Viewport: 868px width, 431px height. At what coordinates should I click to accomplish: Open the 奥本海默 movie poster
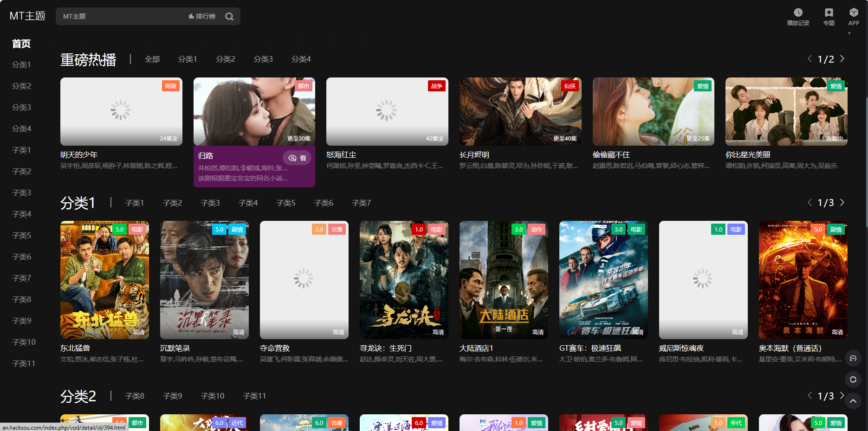(x=803, y=280)
